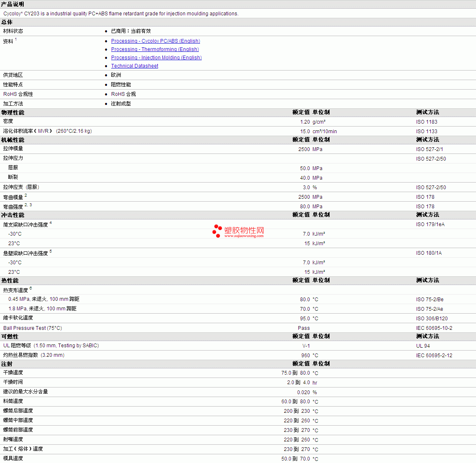The image size is (476, 463).
Task: Click the 模具温度 row label
Action: [13, 458]
